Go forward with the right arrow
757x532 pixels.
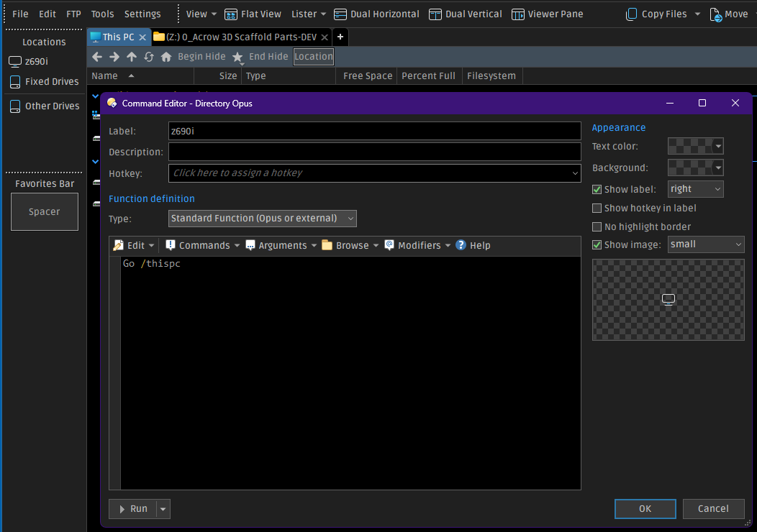[114, 57]
